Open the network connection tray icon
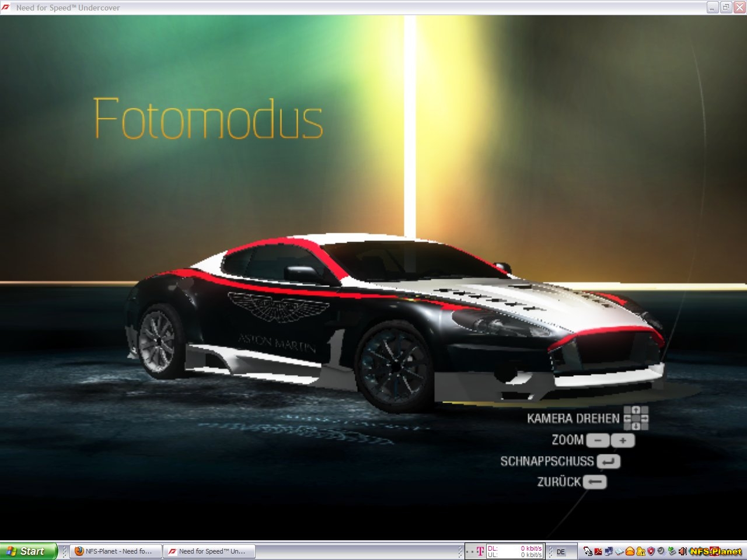 click(609, 551)
